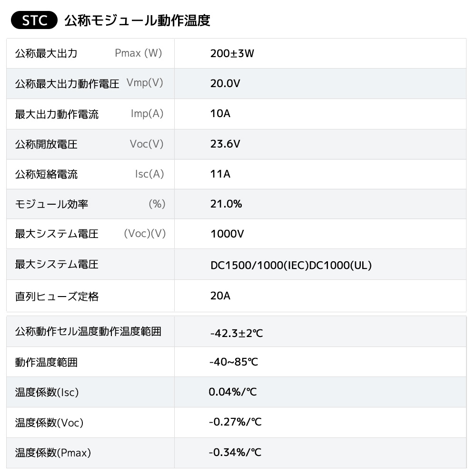Select the 11A short-circuit value
The image size is (476, 476).
point(220,174)
